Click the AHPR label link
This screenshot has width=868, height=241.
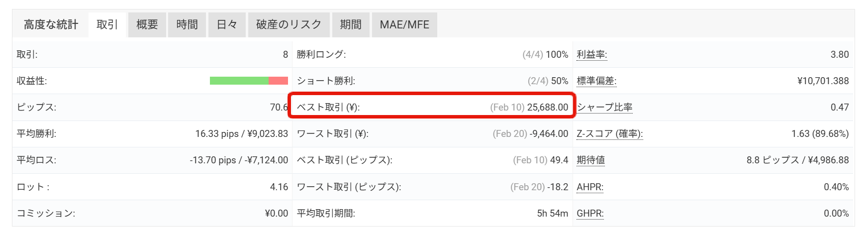pos(590,187)
